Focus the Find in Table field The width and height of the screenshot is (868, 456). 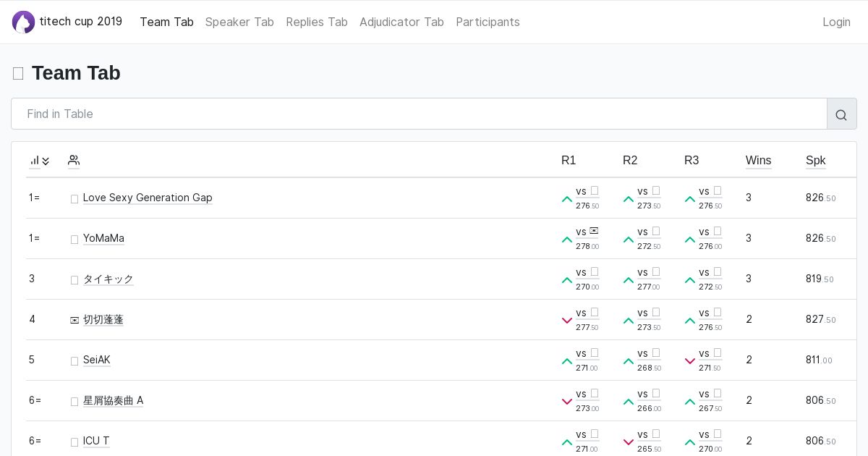(420, 114)
